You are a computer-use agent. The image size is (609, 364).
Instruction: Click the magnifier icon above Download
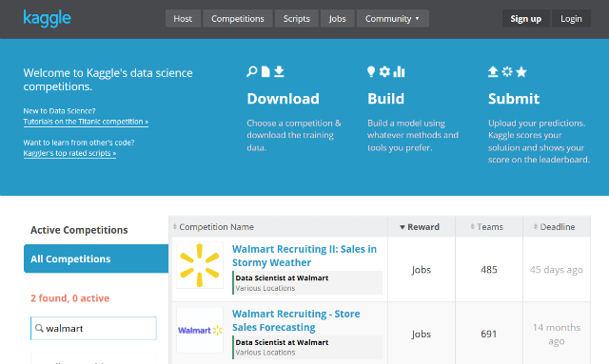[x=251, y=71]
